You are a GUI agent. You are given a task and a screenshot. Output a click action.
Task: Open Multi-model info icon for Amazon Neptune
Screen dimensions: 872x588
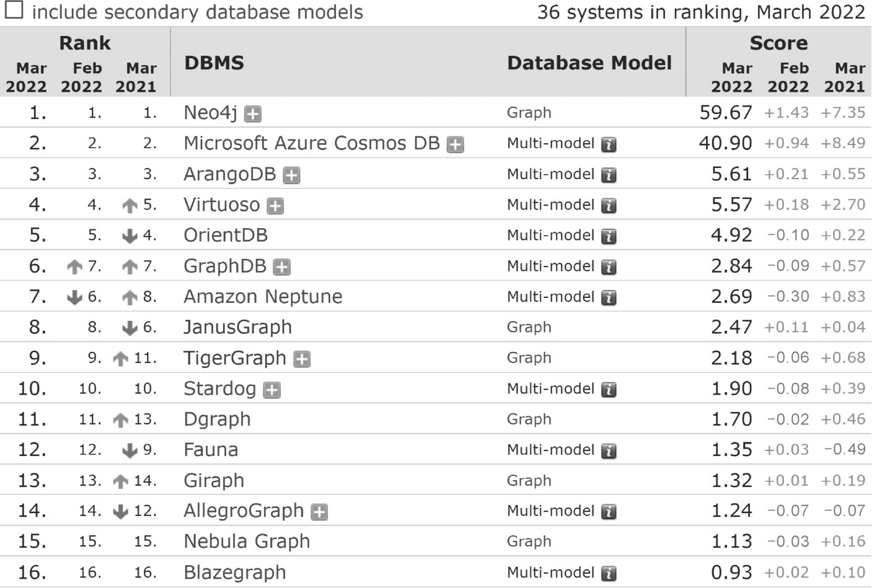pos(609,297)
